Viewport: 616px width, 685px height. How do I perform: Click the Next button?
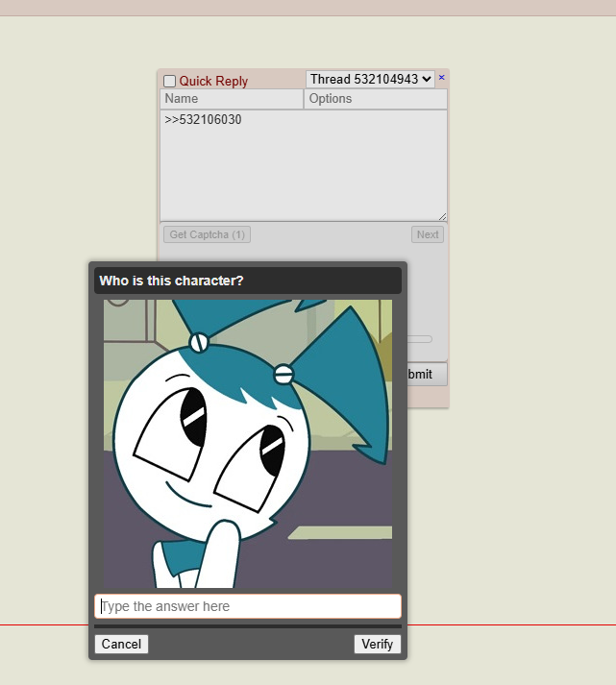coord(428,234)
